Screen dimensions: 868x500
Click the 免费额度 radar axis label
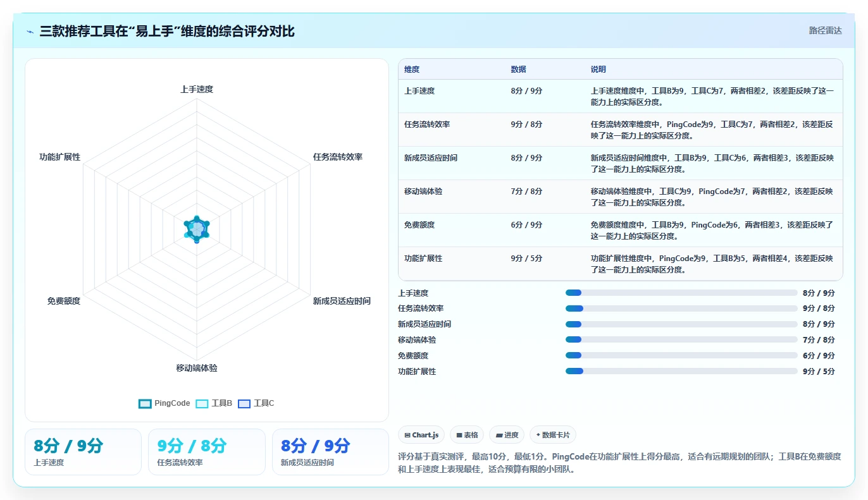coord(64,302)
